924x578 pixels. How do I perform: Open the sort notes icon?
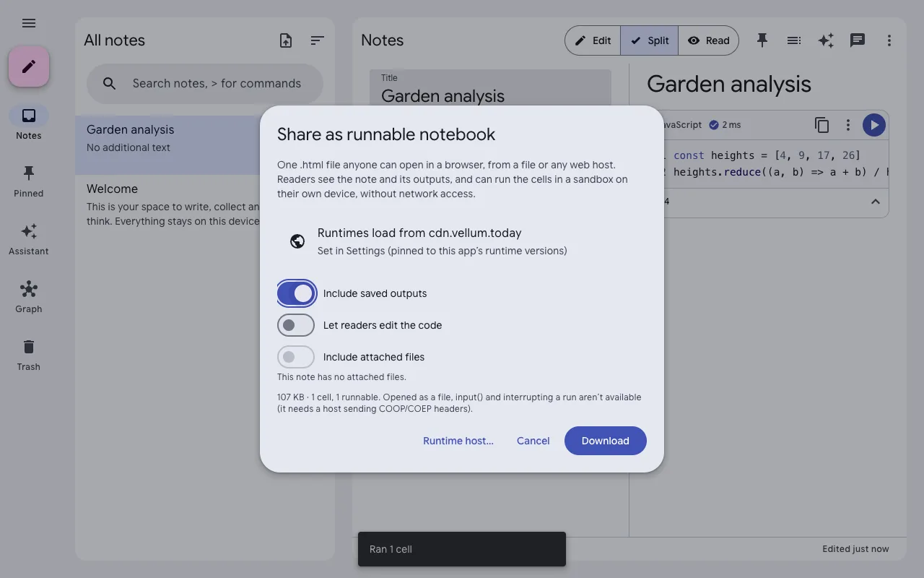pyautogui.click(x=318, y=40)
